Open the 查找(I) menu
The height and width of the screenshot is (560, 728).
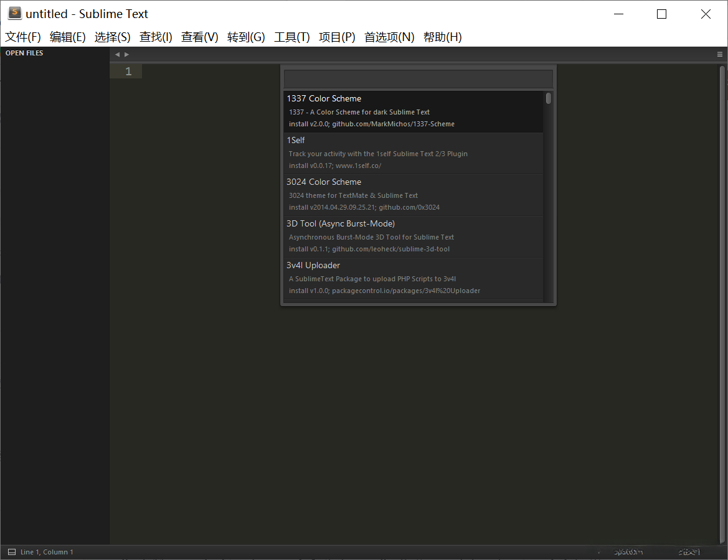pos(156,37)
